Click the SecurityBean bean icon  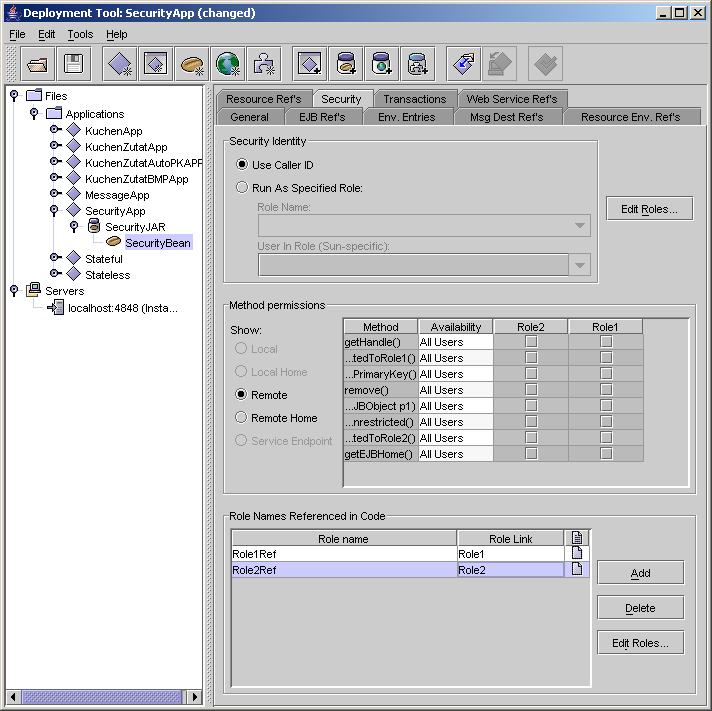(113, 242)
